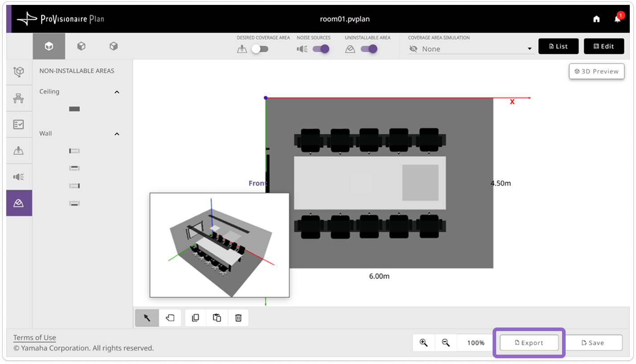636x364 pixels.
Task: Click the NON-INSTALLABLE AREAS heading
Action: (77, 71)
